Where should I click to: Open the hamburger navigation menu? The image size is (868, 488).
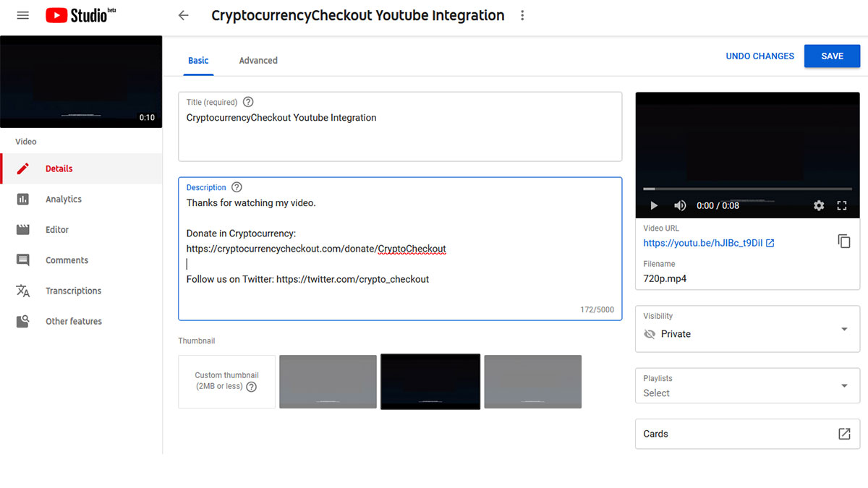click(22, 15)
